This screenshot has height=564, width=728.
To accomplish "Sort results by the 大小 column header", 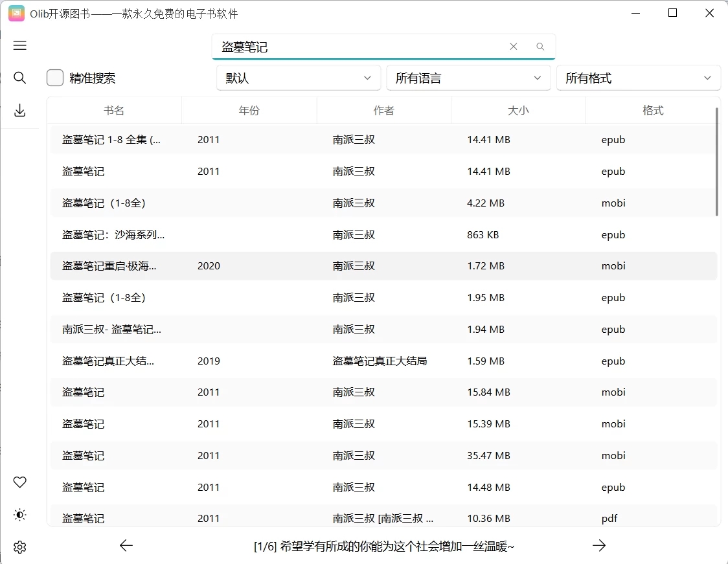I will tap(518, 110).
